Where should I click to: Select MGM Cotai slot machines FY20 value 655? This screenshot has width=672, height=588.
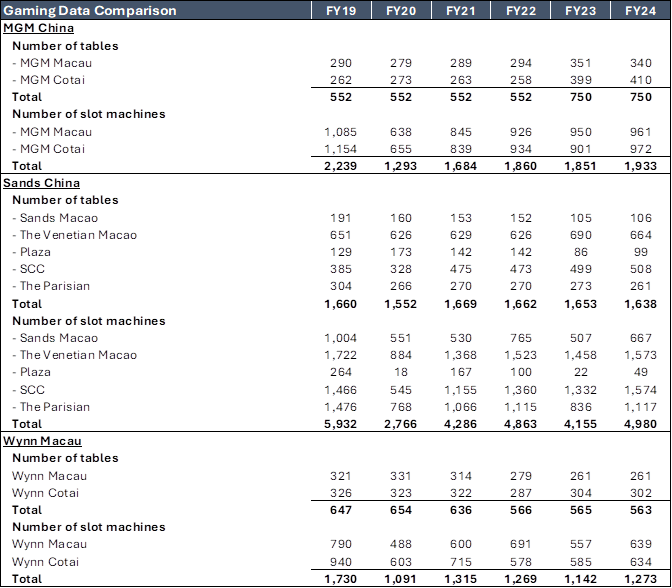pyautogui.click(x=401, y=149)
